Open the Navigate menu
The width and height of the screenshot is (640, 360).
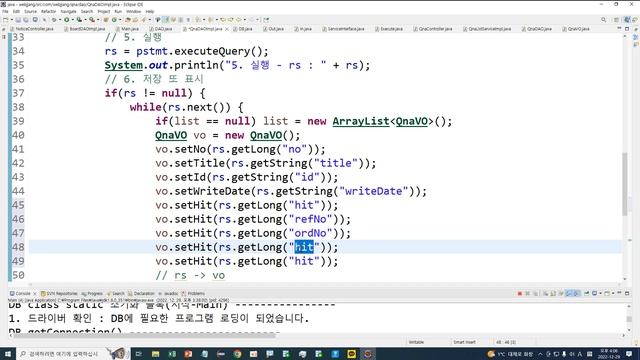[68, 11]
